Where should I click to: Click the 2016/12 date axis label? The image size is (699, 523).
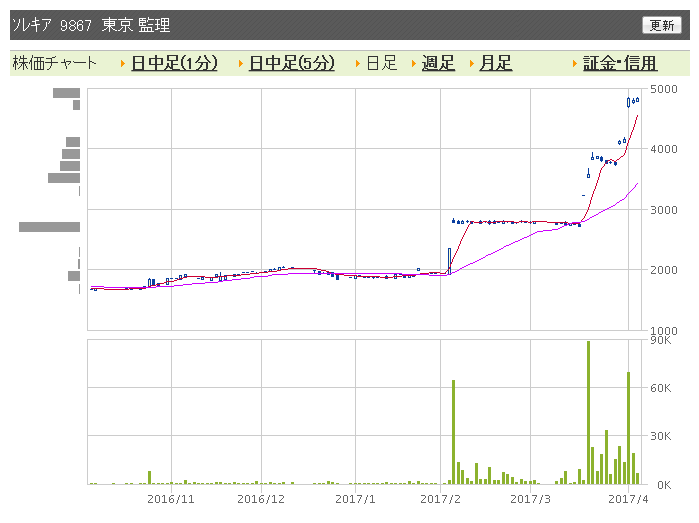[x=261, y=499]
